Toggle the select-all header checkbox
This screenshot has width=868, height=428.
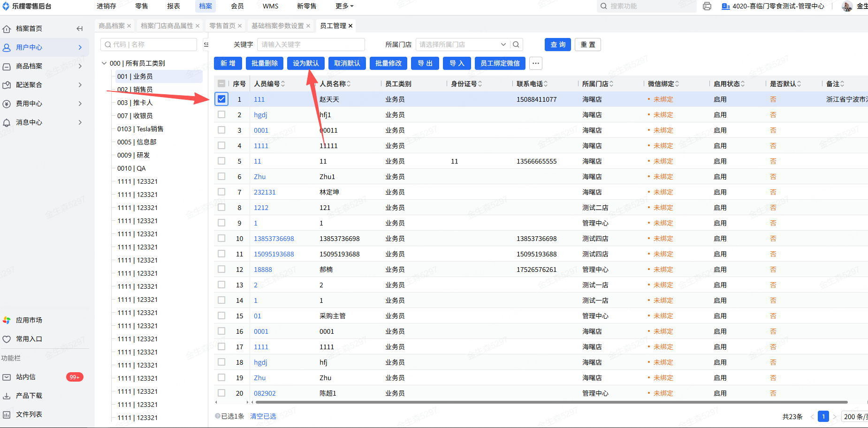pos(221,83)
